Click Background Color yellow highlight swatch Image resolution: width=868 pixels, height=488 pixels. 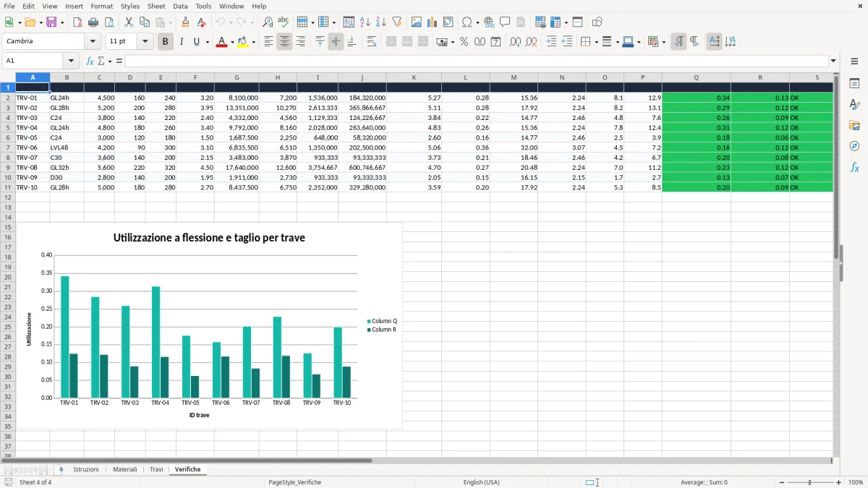point(242,42)
